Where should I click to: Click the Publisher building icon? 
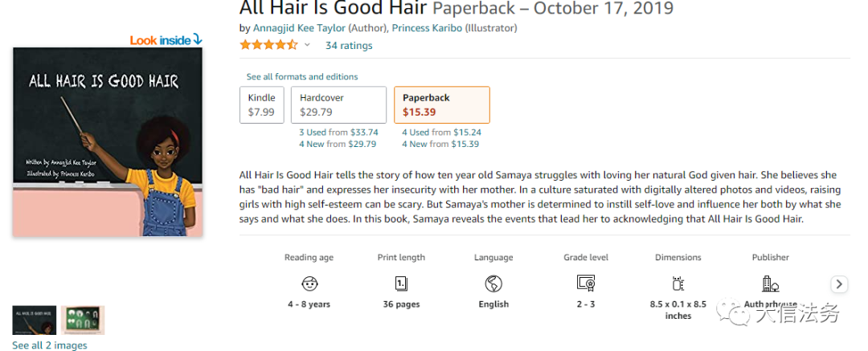[770, 284]
